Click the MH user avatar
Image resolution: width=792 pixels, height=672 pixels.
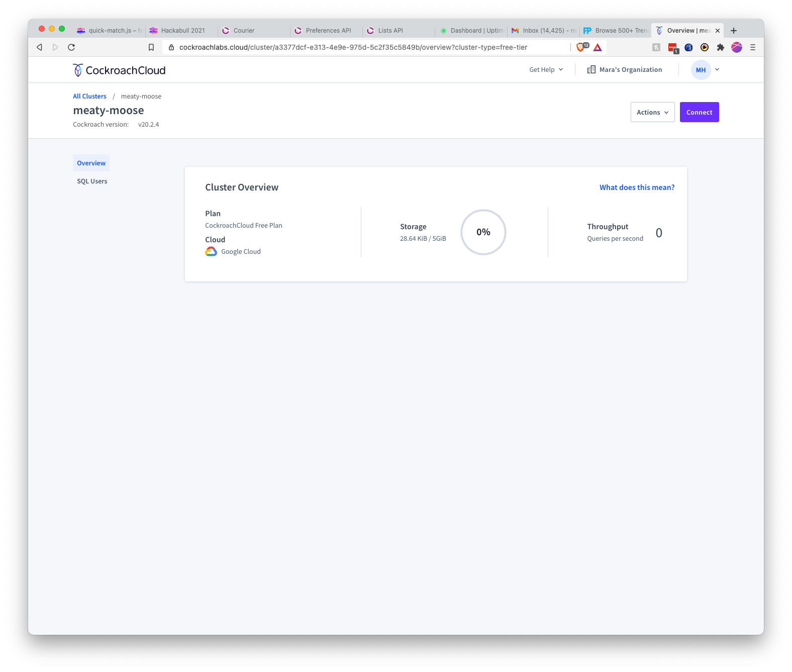701,70
